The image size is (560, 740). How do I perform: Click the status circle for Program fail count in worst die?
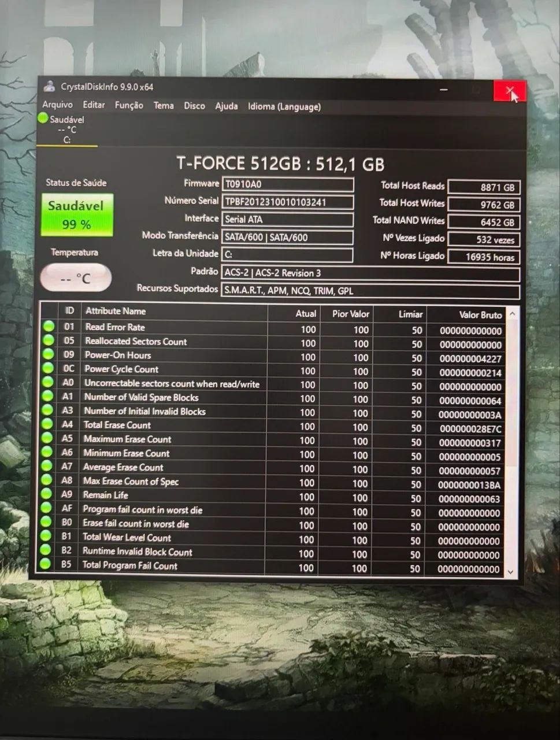tap(46, 508)
